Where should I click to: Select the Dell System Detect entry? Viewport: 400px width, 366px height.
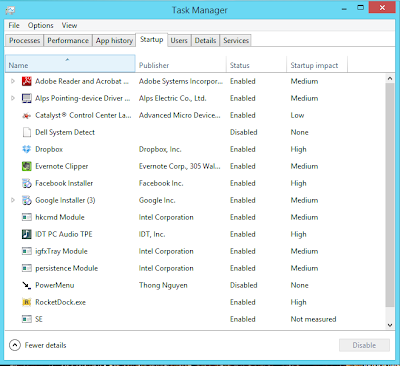point(65,132)
